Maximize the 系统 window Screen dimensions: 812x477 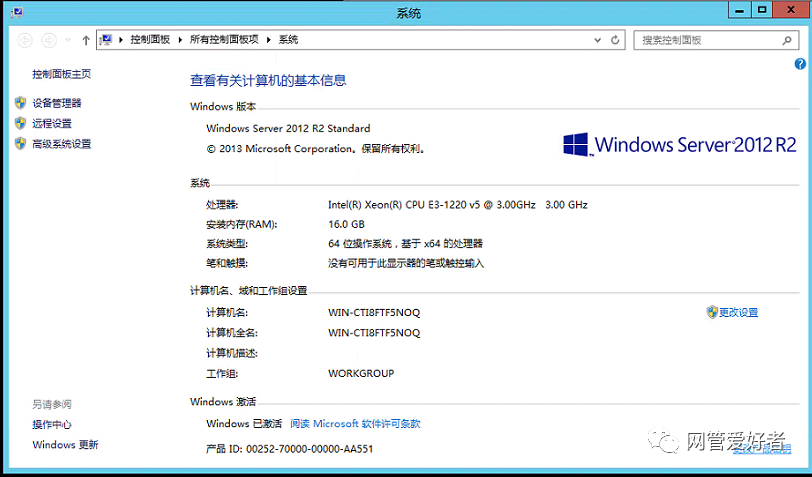point(762,9)
